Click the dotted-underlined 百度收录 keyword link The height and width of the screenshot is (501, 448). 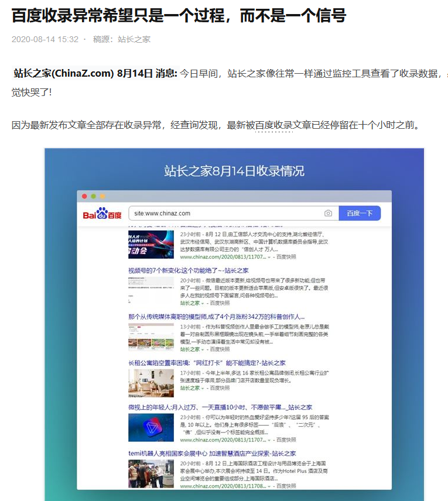(273, 125)
